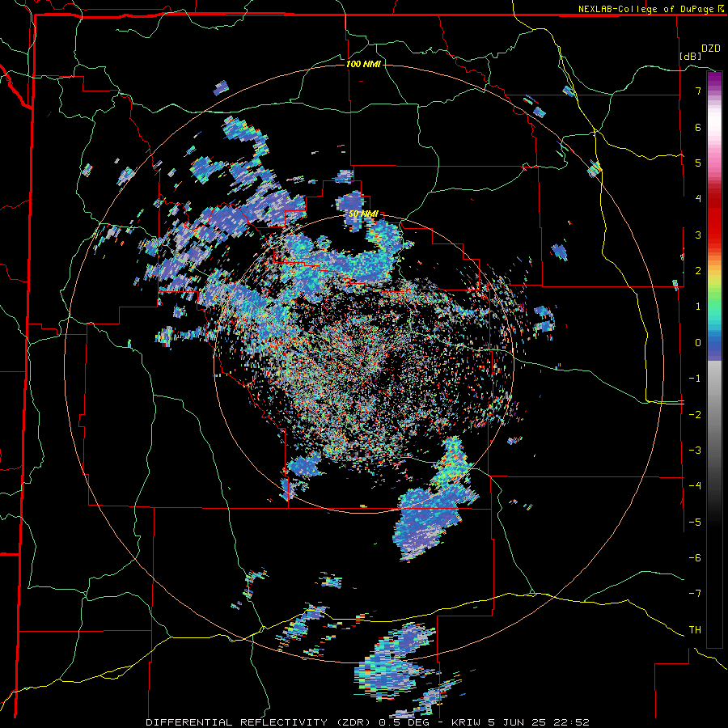
Task: Click the colorbar tick value -7
Action: (695, 594)
